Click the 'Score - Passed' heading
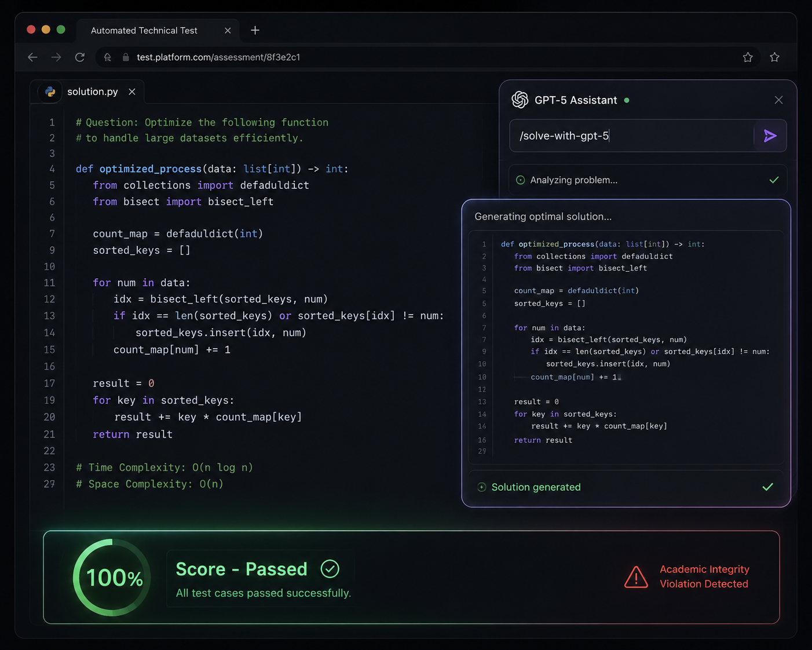Image resolution: width=812 pixels, height=650 pixels. tap(242, 569)
